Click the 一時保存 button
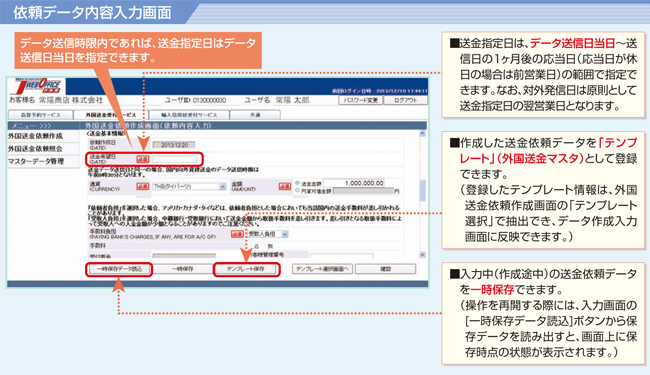This screenshot has height=375, width=650. click(183, 269)
